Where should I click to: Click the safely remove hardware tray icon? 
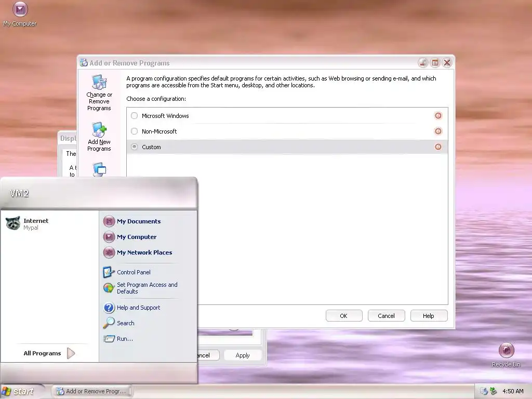pos(493,391)
